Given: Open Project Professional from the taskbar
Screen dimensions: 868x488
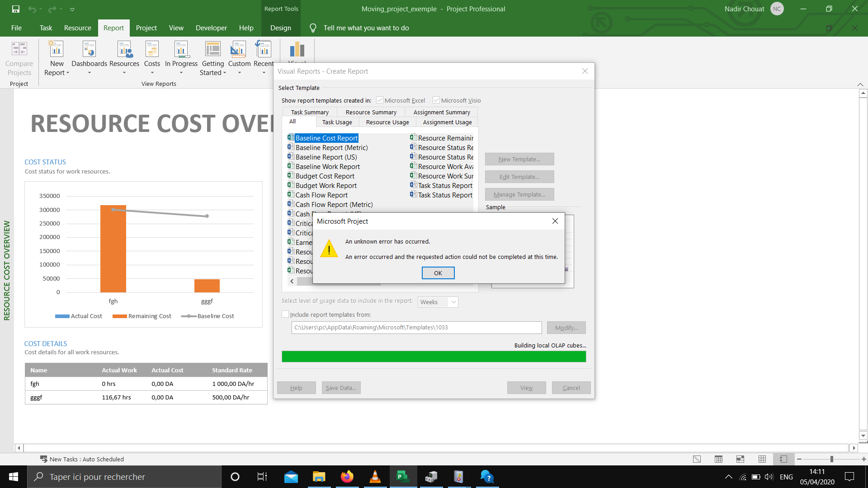Looking at the screenshot, I should coord(402,477).
